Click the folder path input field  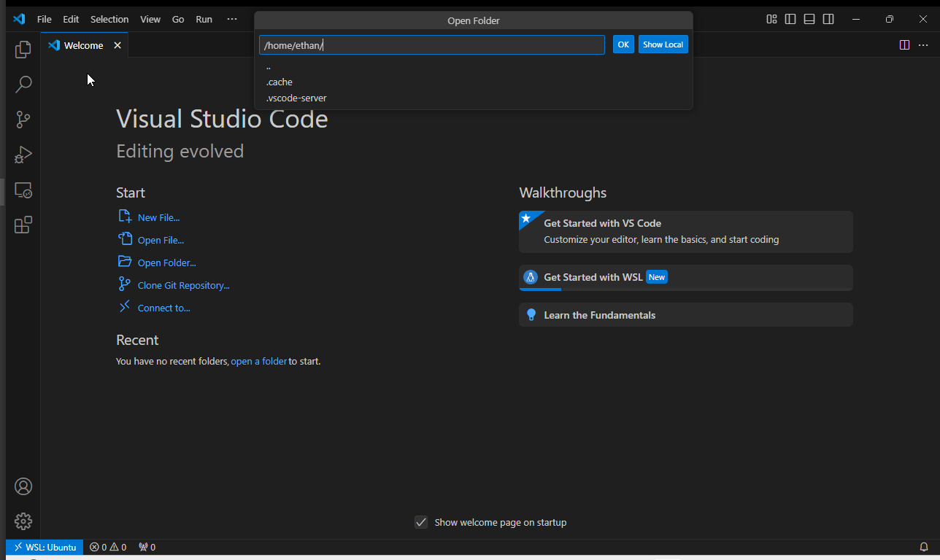tap(431, 45)
